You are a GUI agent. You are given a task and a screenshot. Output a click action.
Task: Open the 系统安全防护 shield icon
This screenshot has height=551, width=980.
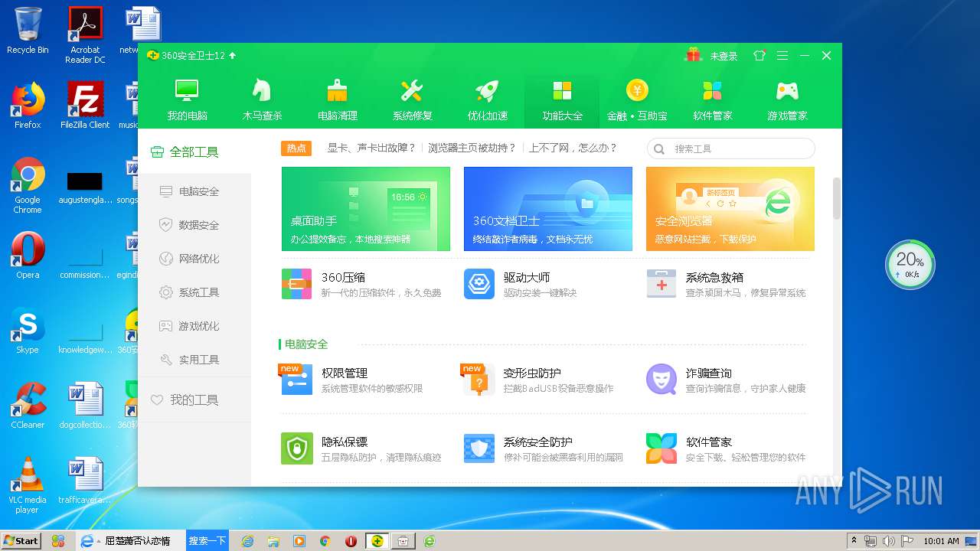[x=479, y=448]
